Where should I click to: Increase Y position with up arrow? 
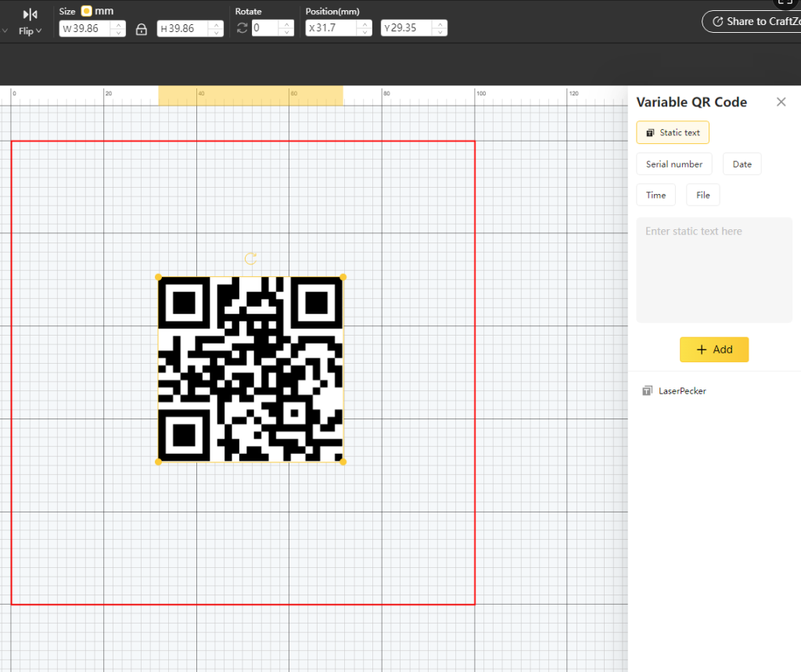tap(440, 24)
